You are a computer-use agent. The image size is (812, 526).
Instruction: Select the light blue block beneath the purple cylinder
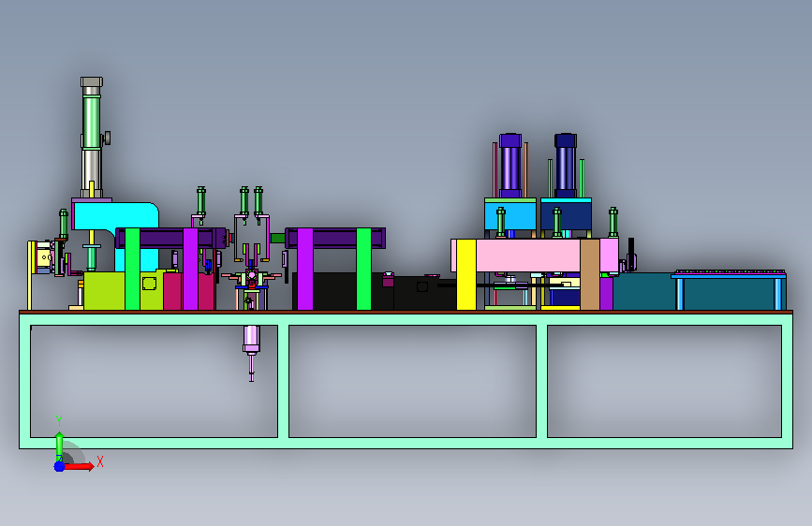tap(510, 215)
